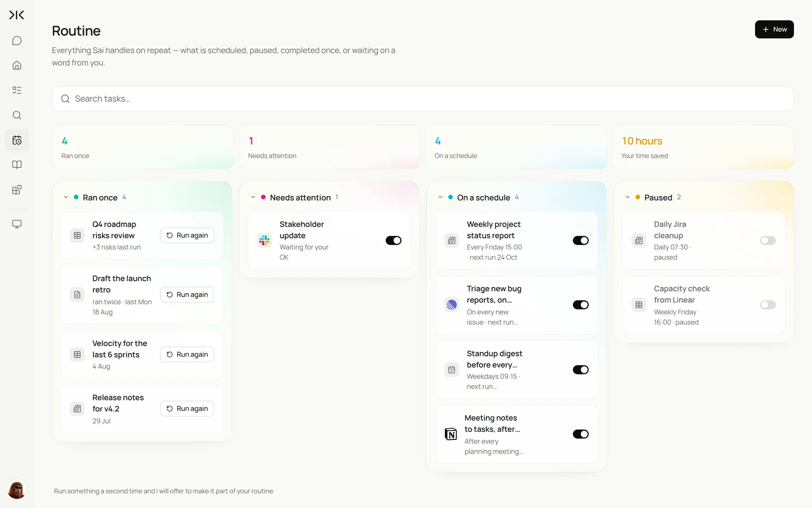Go to the home icon in sidebar
Viewport: 812px width, 508px height.
[17, 65]
